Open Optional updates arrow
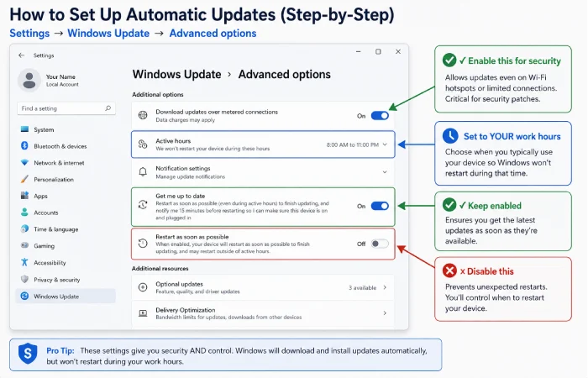 [x=385, y=287]
